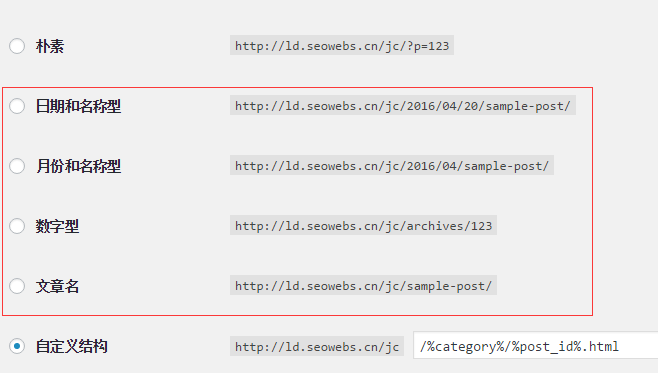Screen dimensions: 658x373
Task: Select the 日期和名称型 radio button
Action: [17, 106]
